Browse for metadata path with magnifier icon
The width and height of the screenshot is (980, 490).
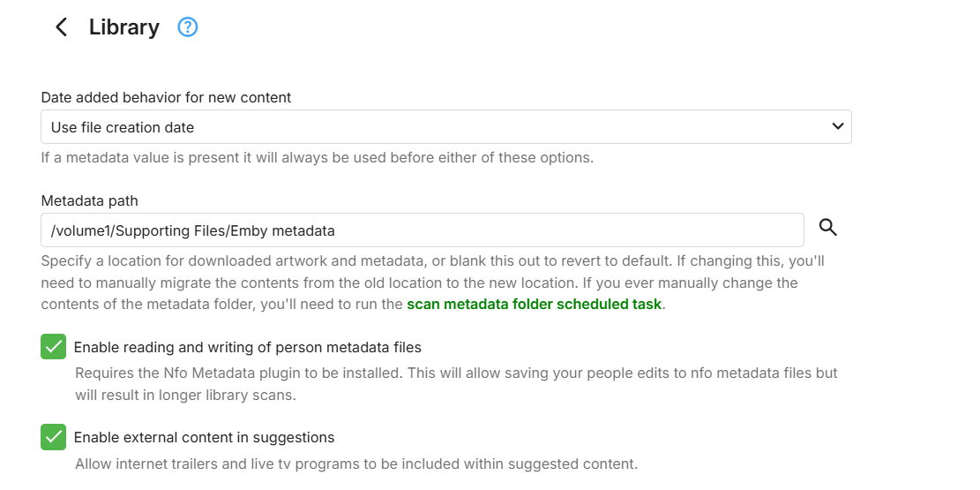[827, 228]
